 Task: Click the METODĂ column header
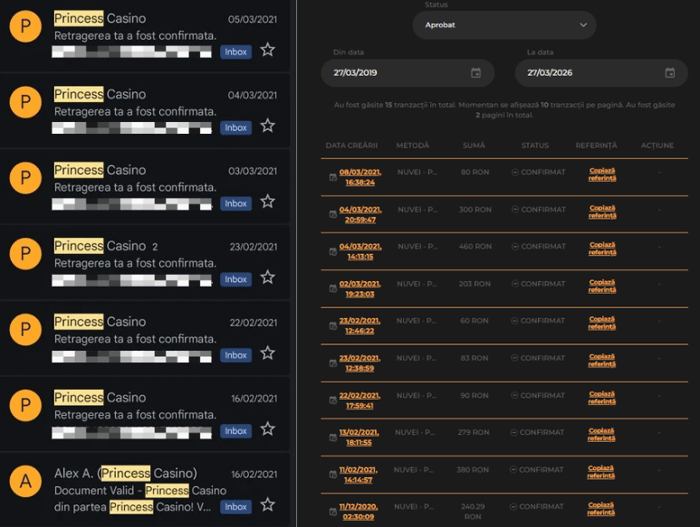(x=412, y=146)
